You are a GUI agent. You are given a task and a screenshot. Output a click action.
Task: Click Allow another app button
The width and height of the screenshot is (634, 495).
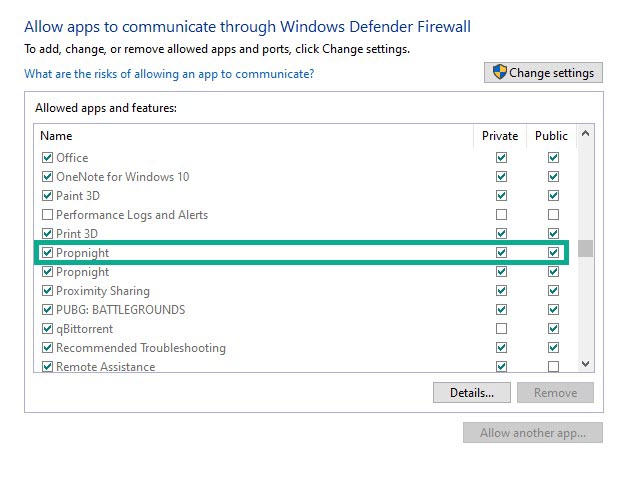click(x=533, y=433)
